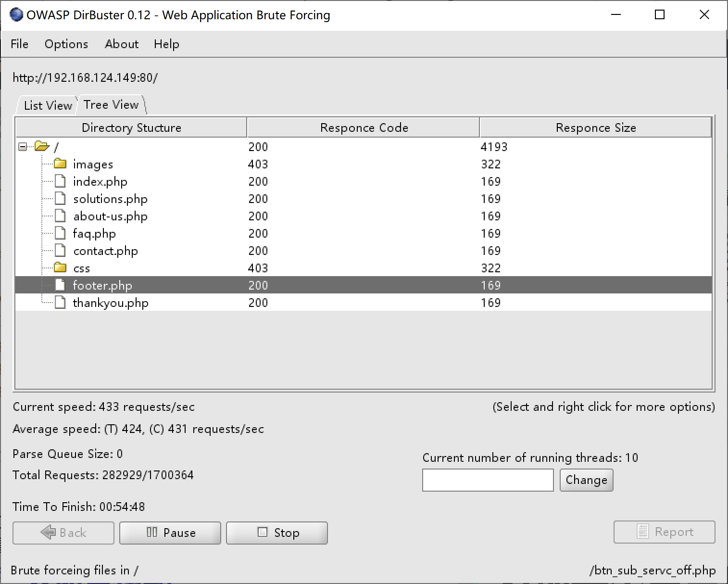This screenshot has width=728, height=584.
Task: Select solutions.php in the directory tree
Action: pos(110,199)
